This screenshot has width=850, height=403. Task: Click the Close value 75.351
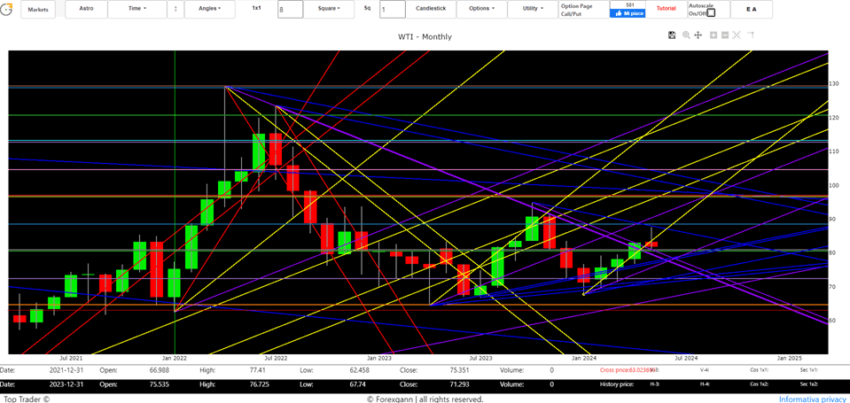(459, 370)
